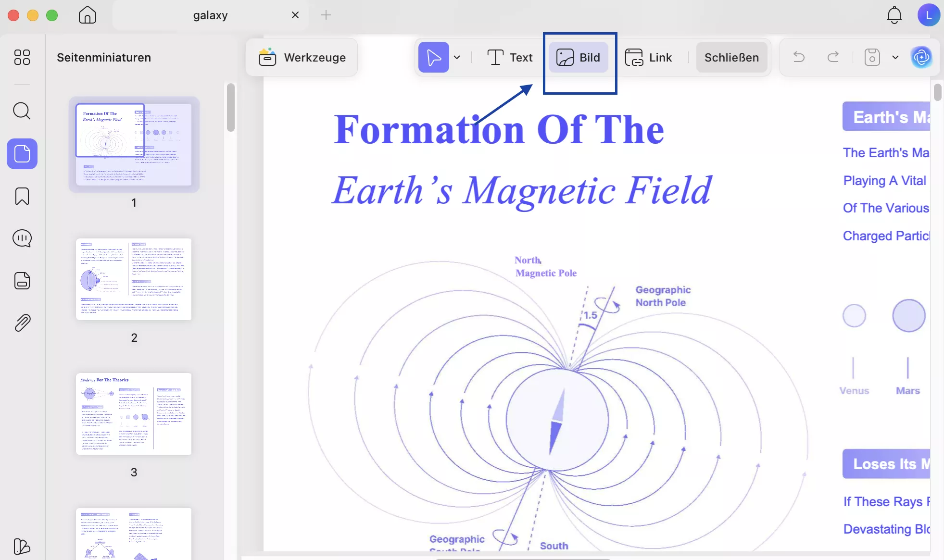
Task: Select the page thumbnails sidebar icon
Action: tap(22, 154)
